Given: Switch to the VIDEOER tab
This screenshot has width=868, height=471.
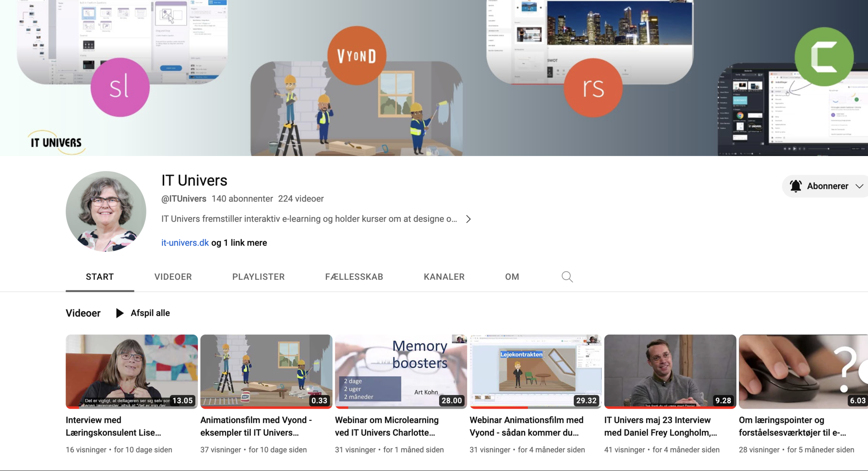Looking at the screenshot, I should point(173,277).
